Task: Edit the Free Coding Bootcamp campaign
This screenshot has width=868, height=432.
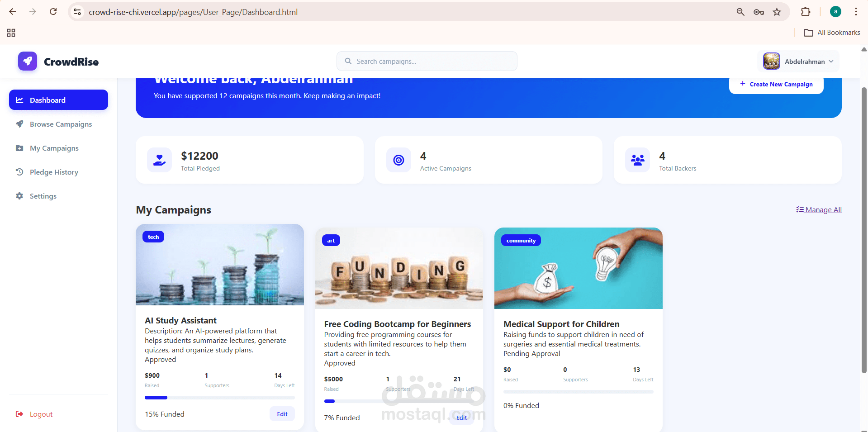Action: [461, 418]
